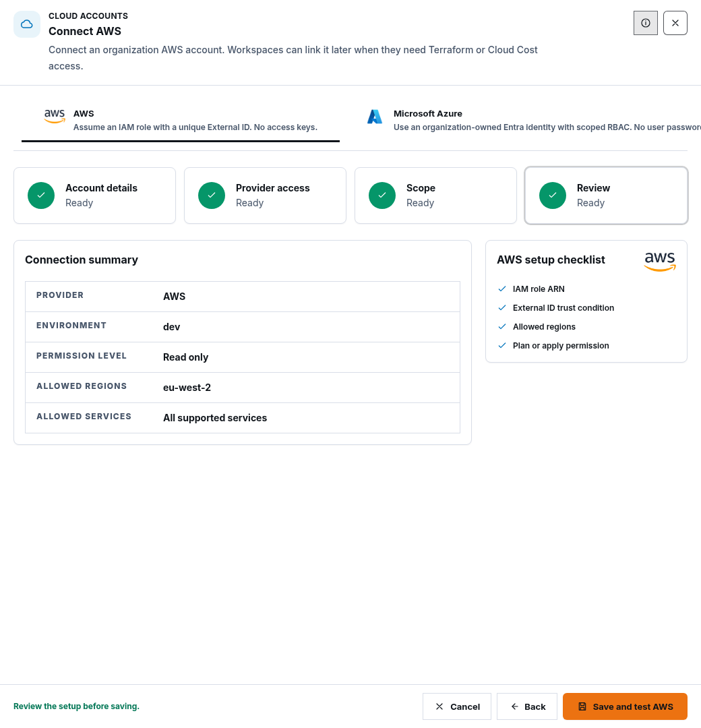This screenshot has height=728, width=701.
Task: Click the AWS logo in provider tab
Action: pyautogui.click(x=55, y=116)
